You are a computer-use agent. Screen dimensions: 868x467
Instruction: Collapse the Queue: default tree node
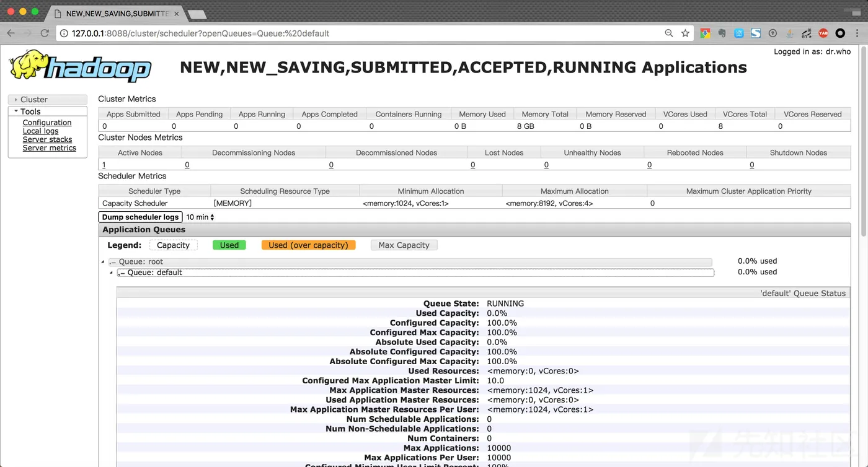coord(112,273)
